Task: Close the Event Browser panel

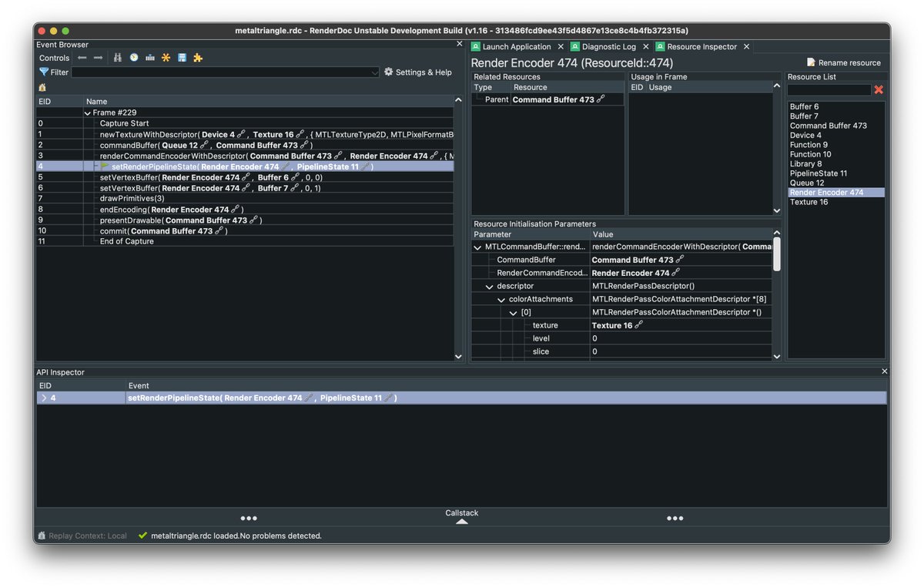Action: pyautogui.click(x=460, y=45)
